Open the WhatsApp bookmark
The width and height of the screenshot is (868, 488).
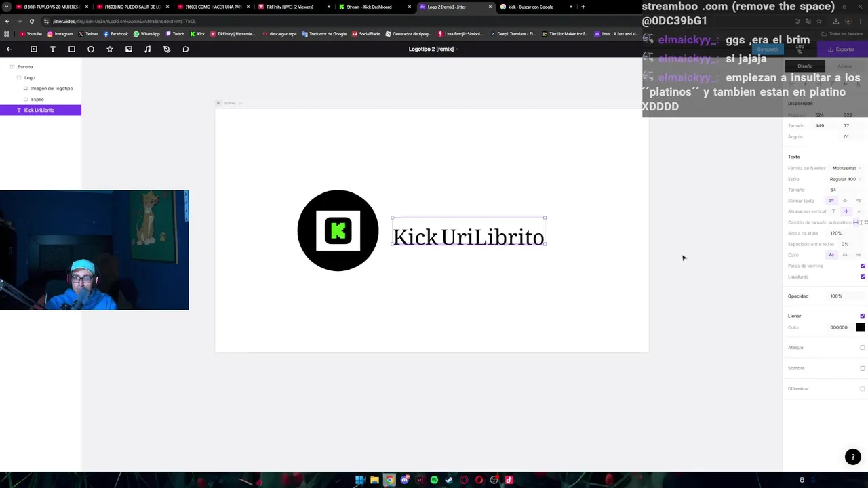click(x=146, y=33)
